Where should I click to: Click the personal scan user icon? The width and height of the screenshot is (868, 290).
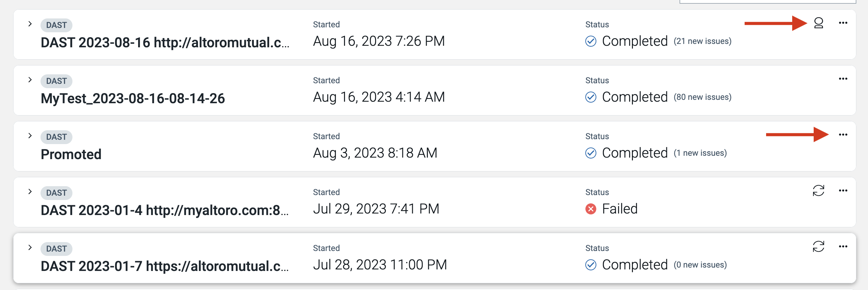(819, 23)
